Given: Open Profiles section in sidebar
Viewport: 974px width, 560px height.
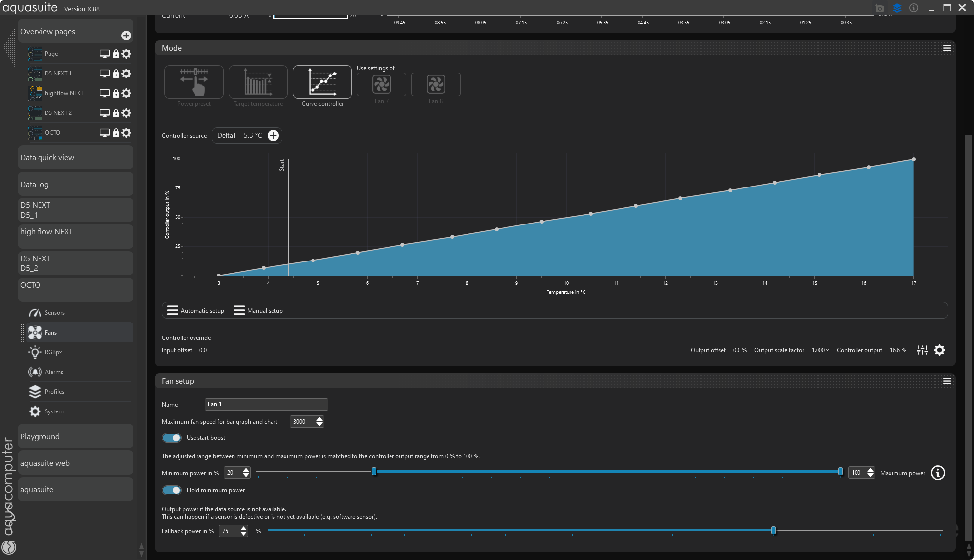Looking at the screenshot, I should [80, 392].
